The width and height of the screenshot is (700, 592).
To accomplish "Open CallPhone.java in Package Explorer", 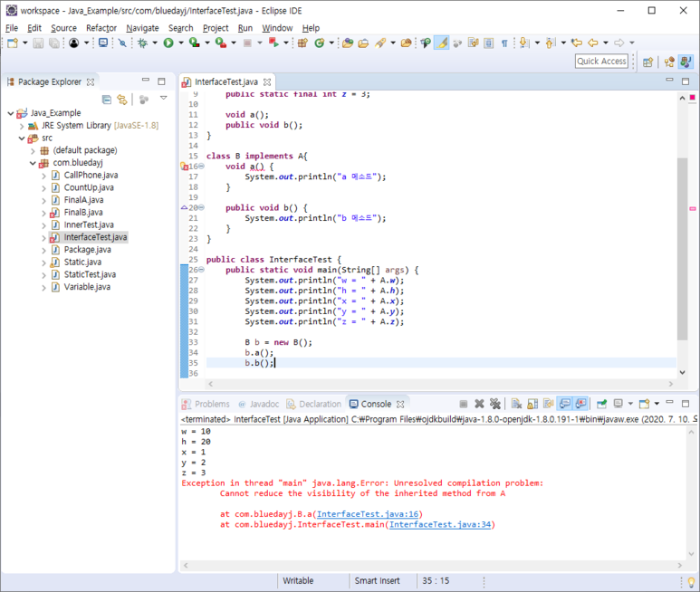I will coord(91,176).
